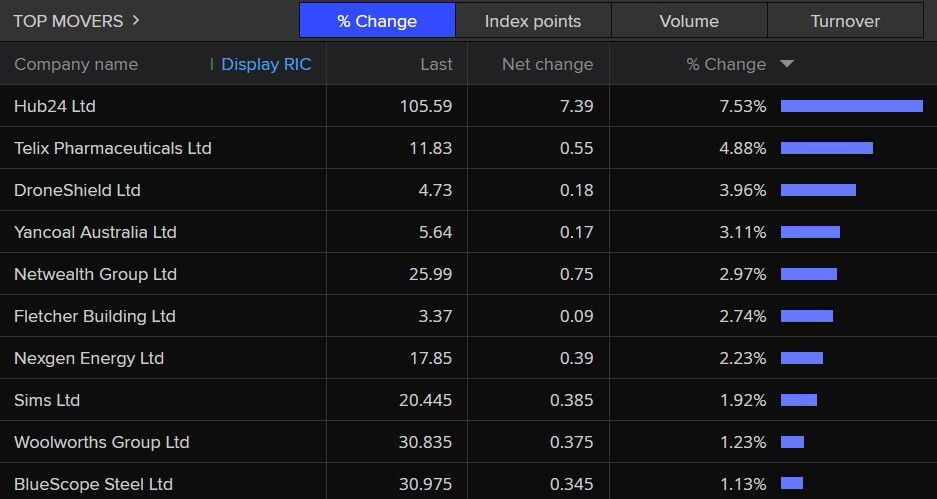This screenshot has height=499, width=937.
Task: Open DroneShield Ltd entry
Action: coord(77,190)
